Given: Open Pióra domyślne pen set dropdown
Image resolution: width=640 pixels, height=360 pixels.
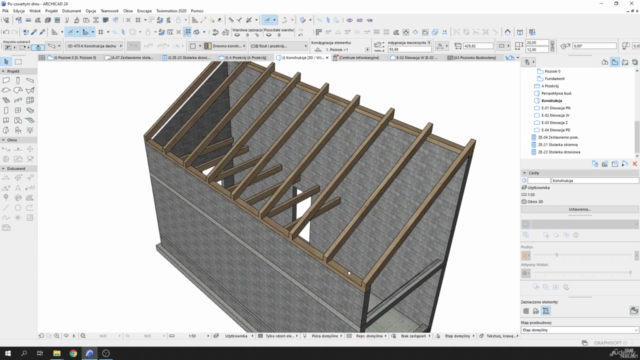Looking at the screenshot, I should [324, 336].
